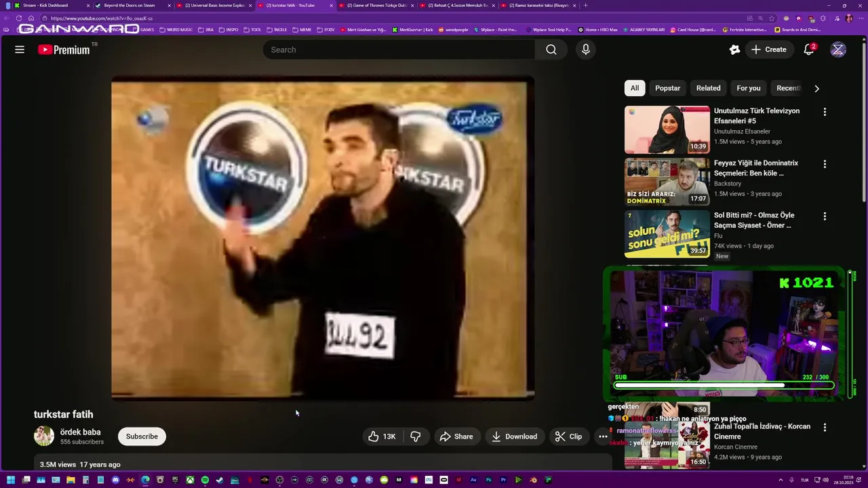Select the Popstar filter chip
The image size is (868, 488).
pyautogui.click(x=667, y=88)
